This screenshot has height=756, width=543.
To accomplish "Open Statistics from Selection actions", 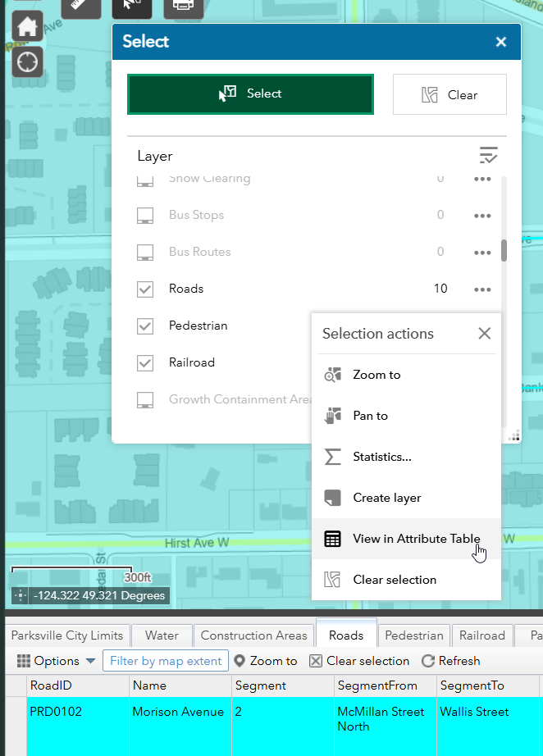I will (407, 457).
